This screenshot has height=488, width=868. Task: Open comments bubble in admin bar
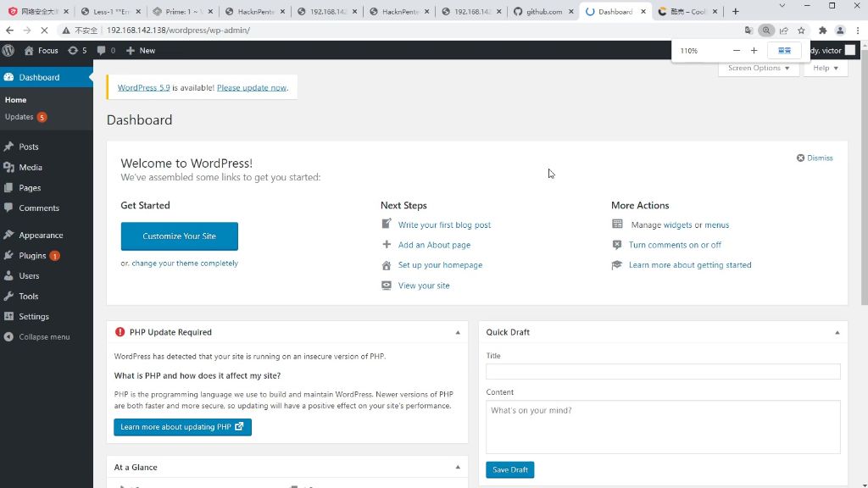(x=106, y=50)
